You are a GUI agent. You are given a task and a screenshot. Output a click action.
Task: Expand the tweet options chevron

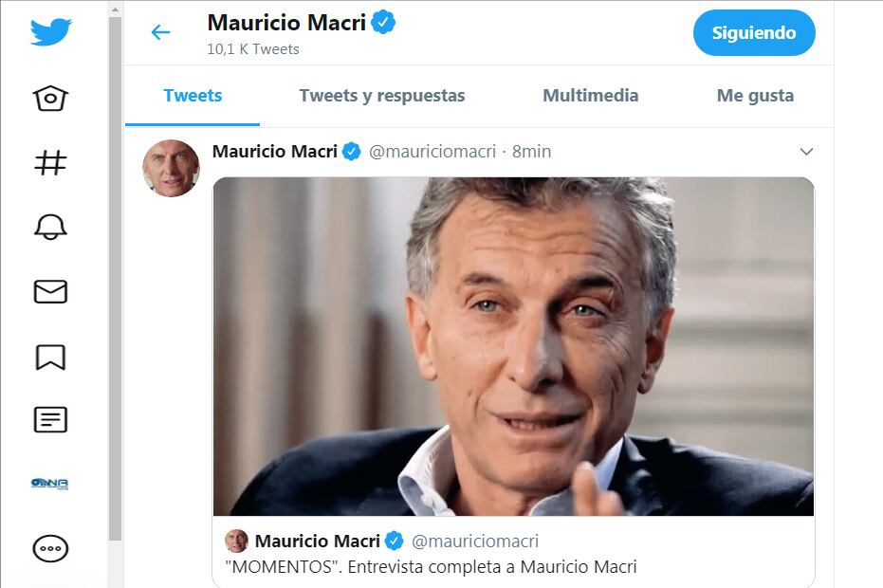pos(806,152)
